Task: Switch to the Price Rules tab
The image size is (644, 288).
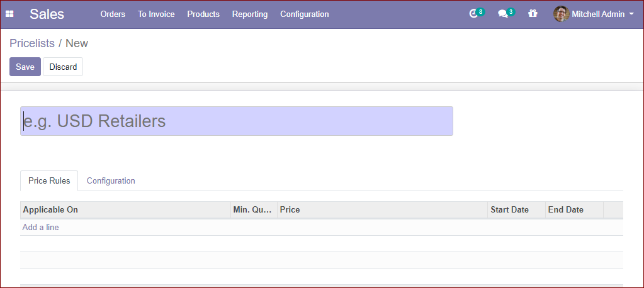Action: click(49, 180)
